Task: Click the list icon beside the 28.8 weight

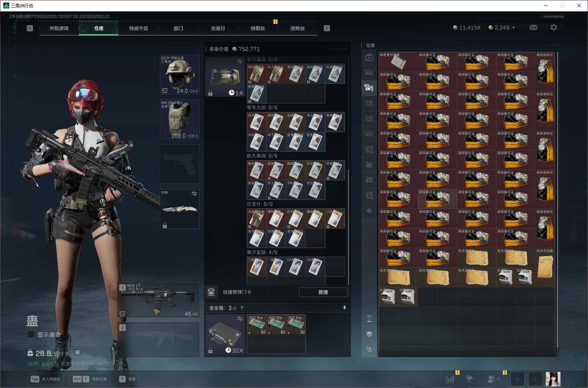Action: tap(77, 352)
